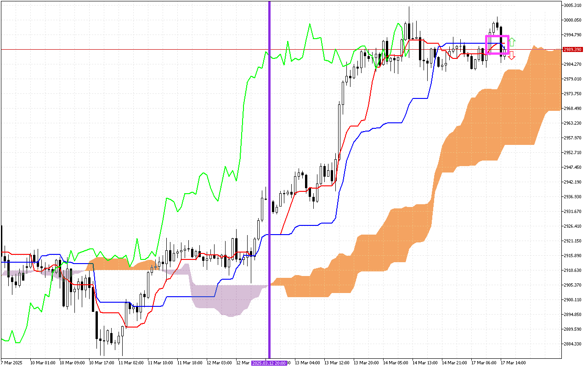Click the 2957.970 price axis label
The width and height of the screenshot is (588, 368).
pos(572,138)
